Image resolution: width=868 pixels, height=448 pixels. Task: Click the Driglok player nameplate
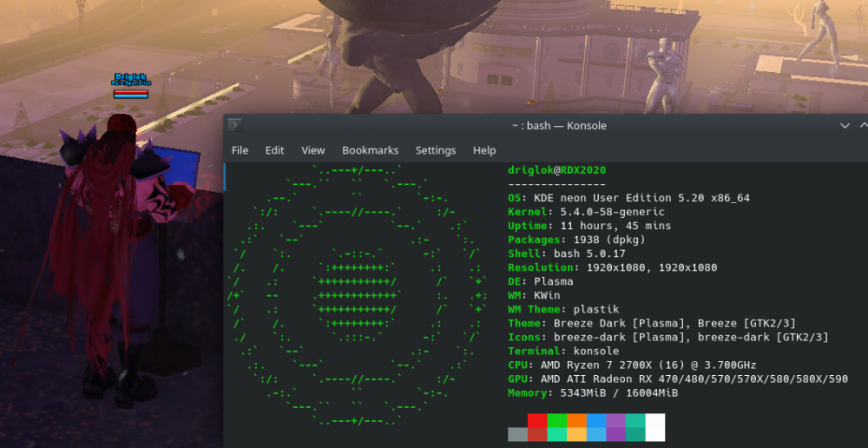(131, 78)
